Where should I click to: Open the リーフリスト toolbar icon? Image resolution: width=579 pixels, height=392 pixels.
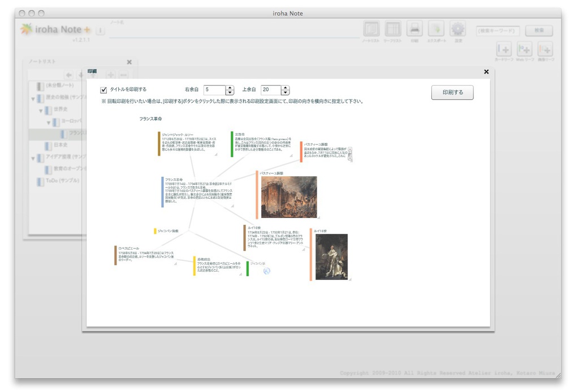point(392,29)
